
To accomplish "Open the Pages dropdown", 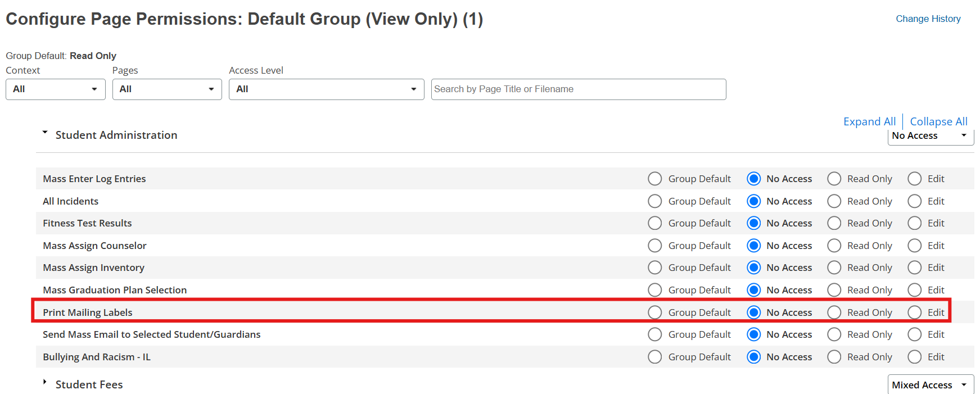I will [x=166, y=89].
